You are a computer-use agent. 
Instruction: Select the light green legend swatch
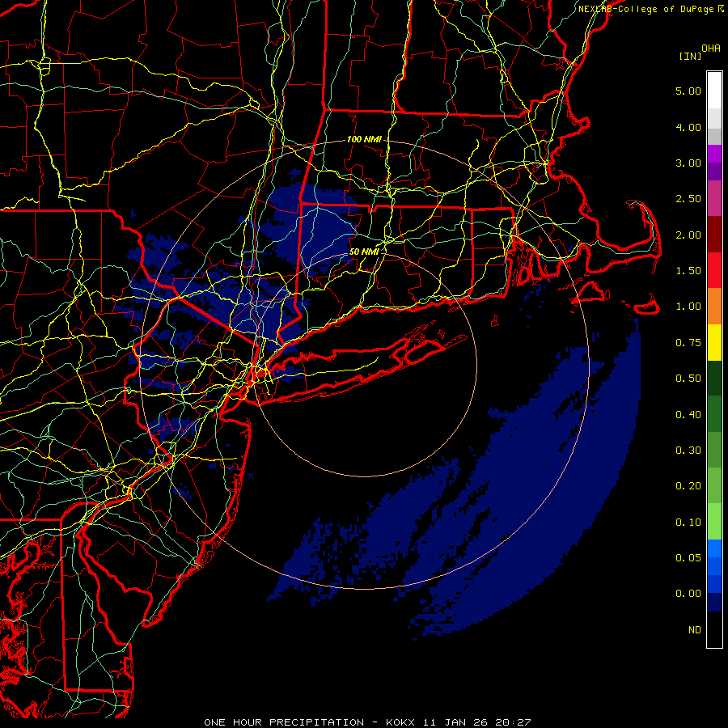coord(714,522)
